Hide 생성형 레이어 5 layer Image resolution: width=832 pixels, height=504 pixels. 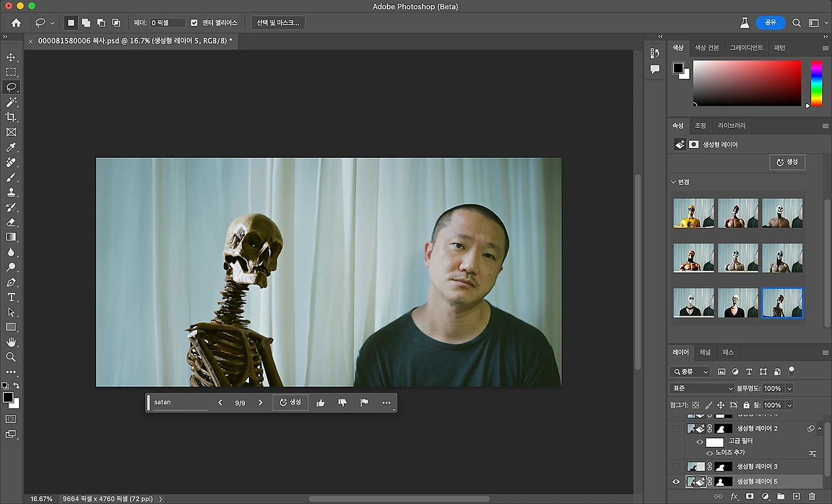[676, 482]
